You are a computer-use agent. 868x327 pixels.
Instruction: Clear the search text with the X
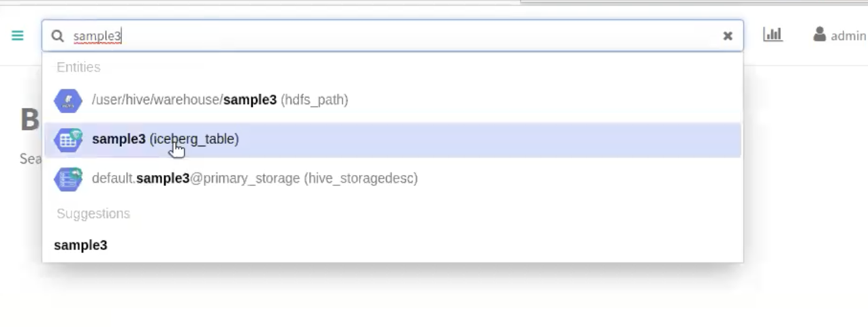pyautogui.click(x=728, y=36)
